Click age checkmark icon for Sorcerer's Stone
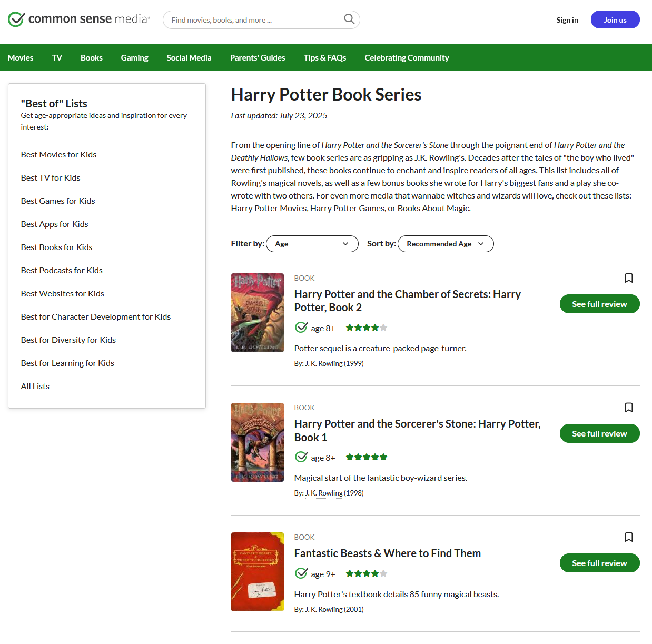This screenshot has width=652, height=644. coord(301,457)
